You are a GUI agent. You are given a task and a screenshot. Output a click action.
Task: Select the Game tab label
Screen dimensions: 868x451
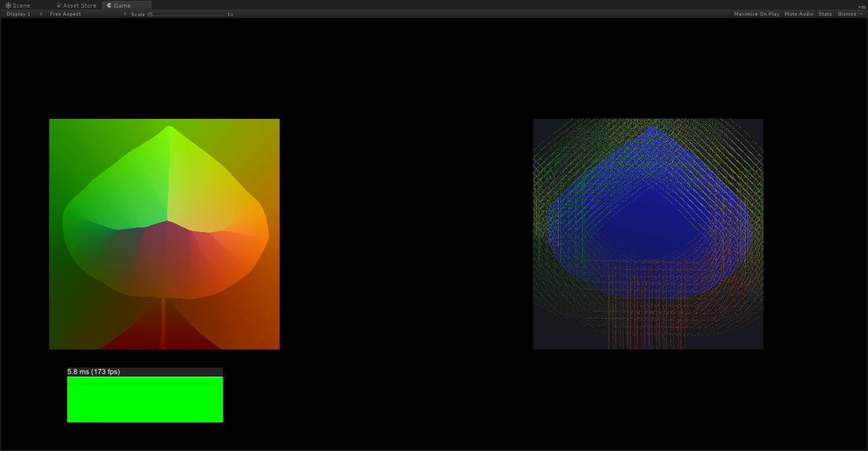(122, 6)
